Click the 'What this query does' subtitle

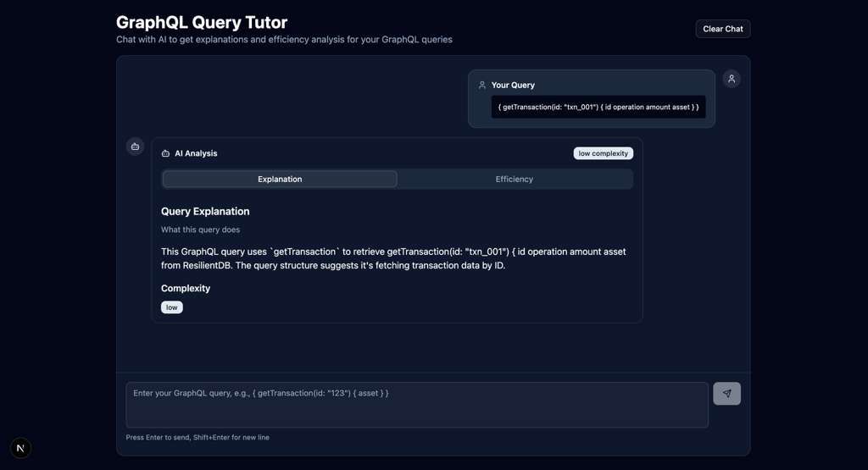point(200,229)
